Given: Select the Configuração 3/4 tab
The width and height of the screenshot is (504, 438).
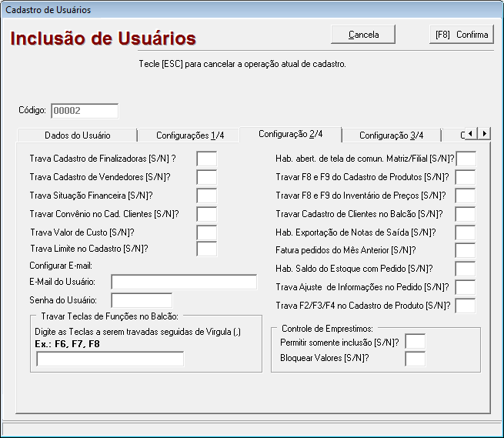Looking at the screenshot, I should [391, 135].
